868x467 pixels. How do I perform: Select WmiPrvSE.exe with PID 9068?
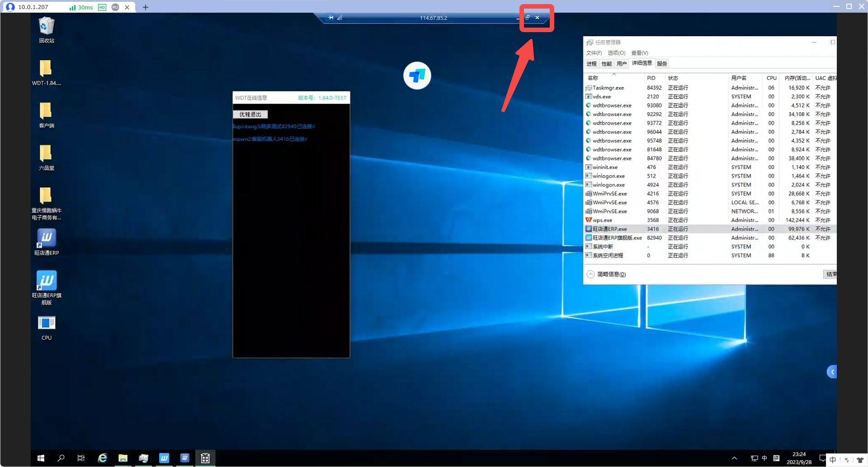[x=710, y=211]
